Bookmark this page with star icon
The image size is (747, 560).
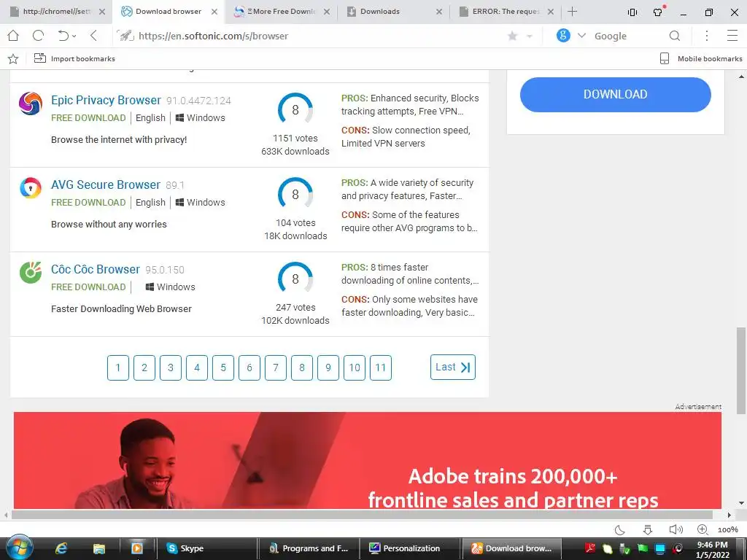pos(513,36)
